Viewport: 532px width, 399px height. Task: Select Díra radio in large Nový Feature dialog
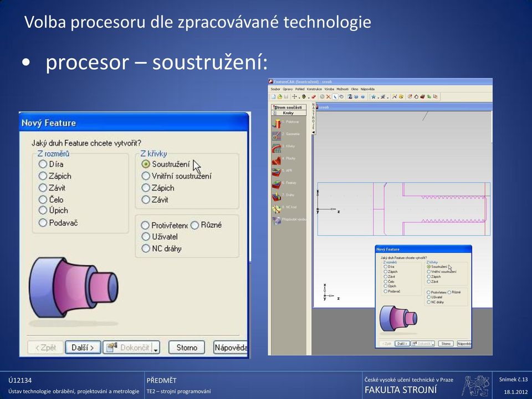(x=43, y=164)
